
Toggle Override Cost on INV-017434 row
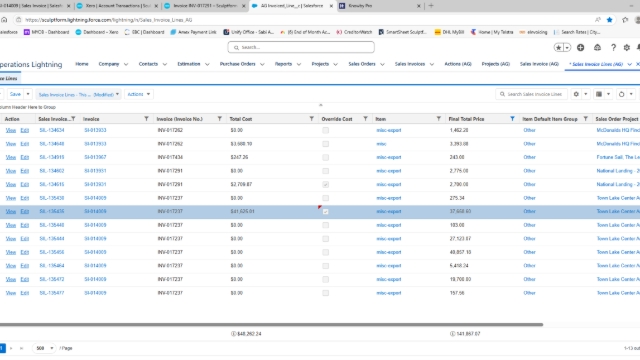pos(325,157)
